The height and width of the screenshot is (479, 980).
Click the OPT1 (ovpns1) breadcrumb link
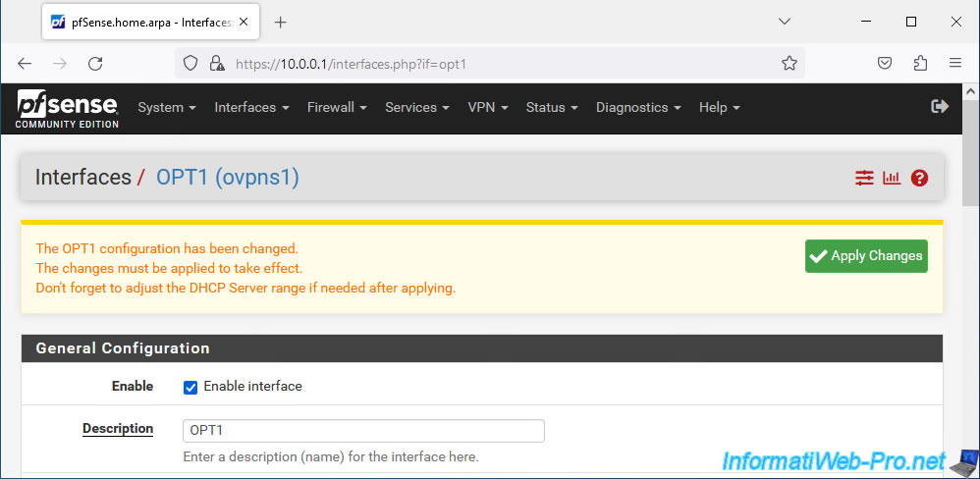click(228, 178)
